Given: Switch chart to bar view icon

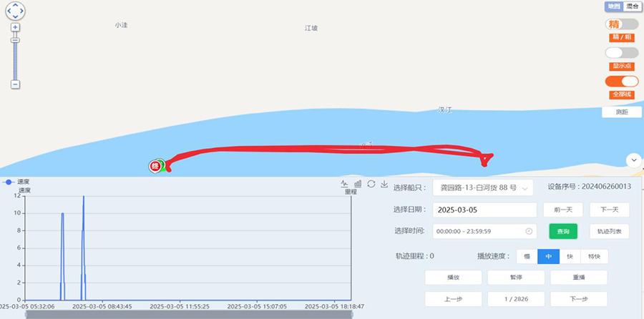Looking at the screenshot, I should (x=357, y=184).
